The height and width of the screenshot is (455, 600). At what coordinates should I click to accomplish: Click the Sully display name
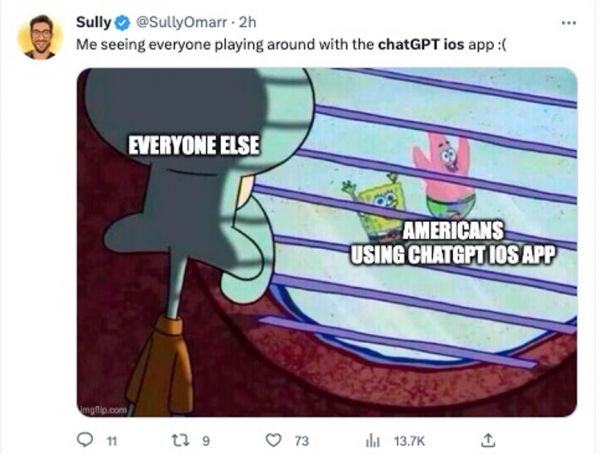point(93,22)
